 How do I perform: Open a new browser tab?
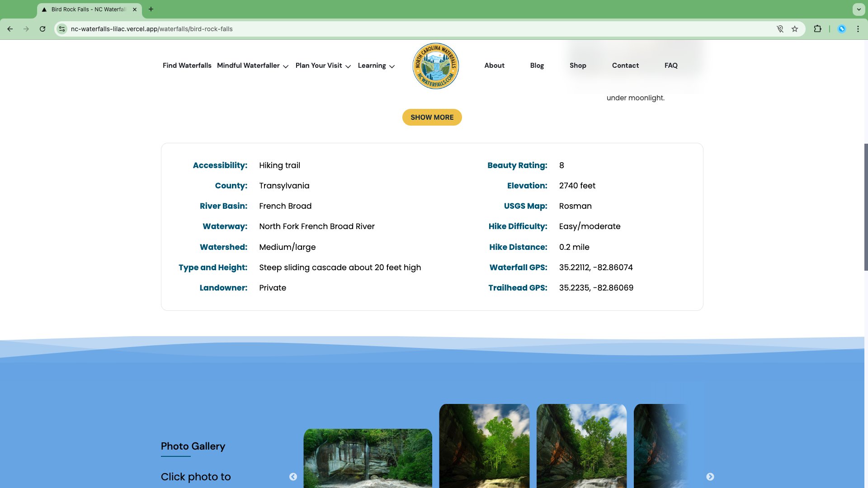coord(151,9)
